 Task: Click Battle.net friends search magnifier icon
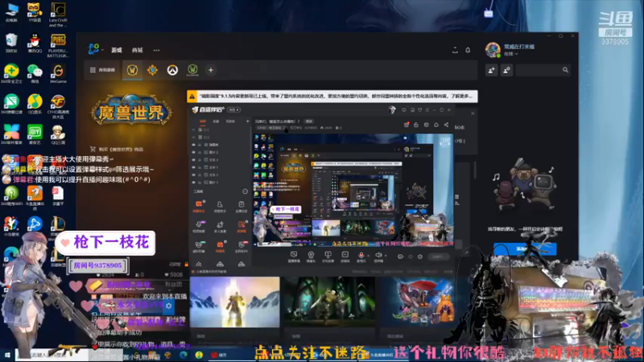(565, 70)
